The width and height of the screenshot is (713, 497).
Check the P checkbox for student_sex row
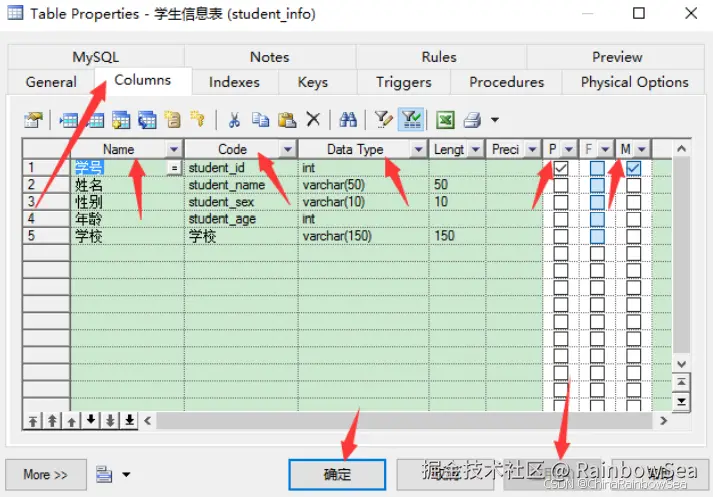click(561, 202)
